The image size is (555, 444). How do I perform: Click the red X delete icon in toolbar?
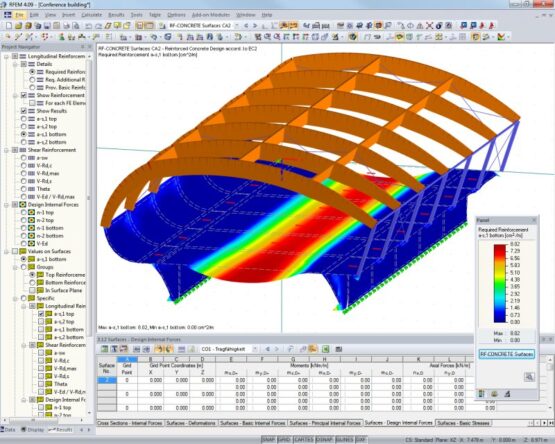[x=429, y=25]
